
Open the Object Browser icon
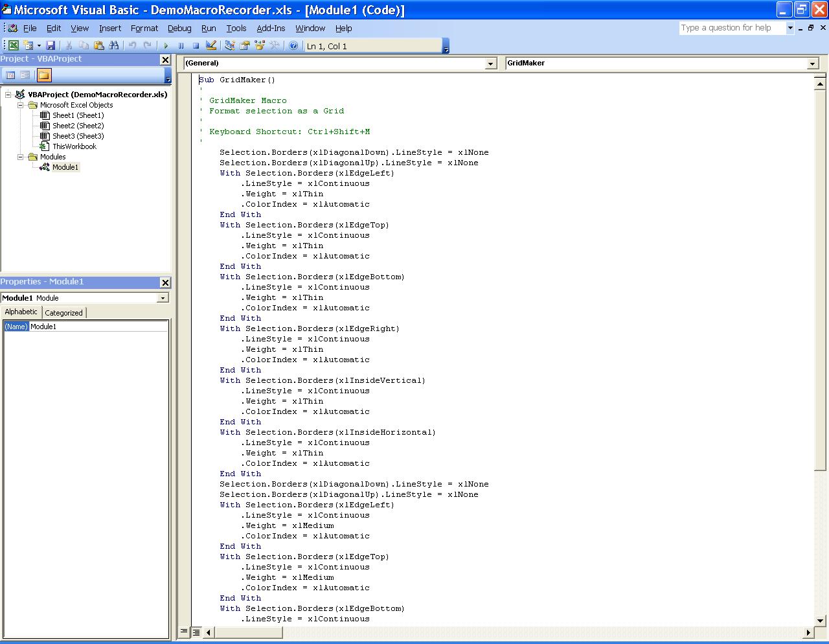[260, 45]
